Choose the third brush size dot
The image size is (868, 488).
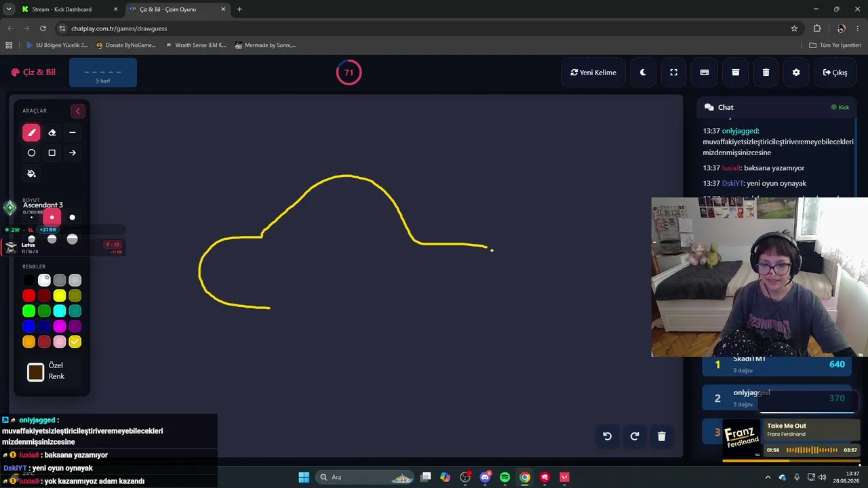tap(73, 218)
